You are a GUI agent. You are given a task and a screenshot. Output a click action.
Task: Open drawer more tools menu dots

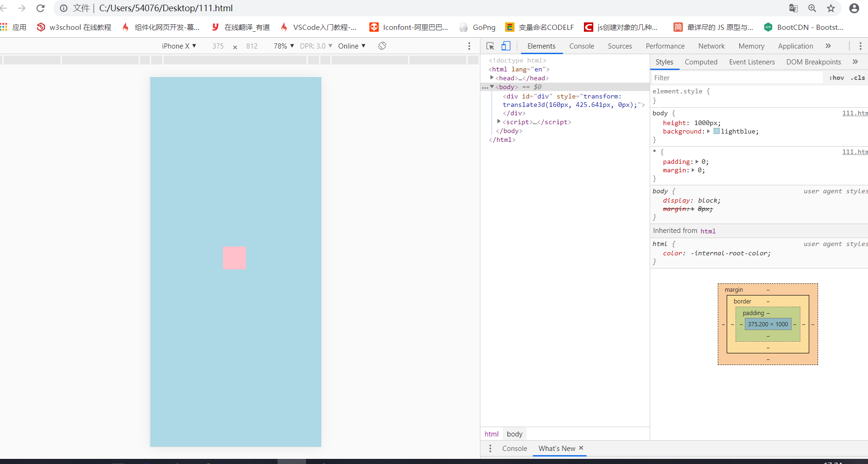coord(490,449)
